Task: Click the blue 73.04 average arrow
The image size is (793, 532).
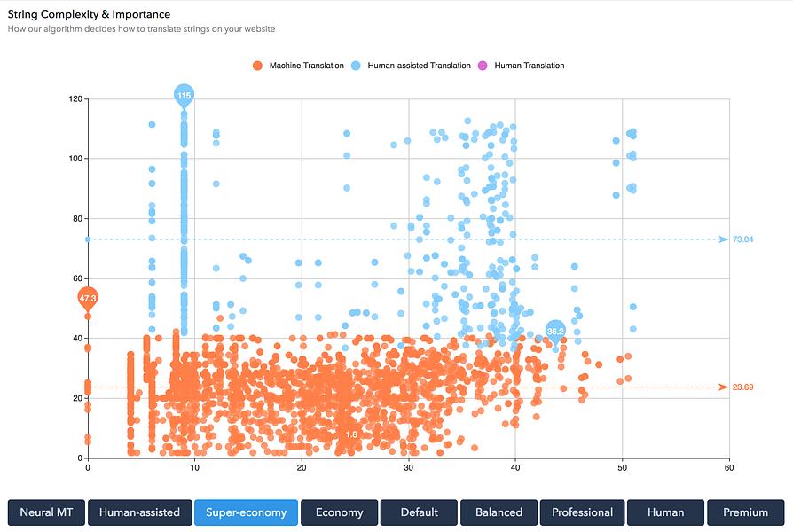Action: tap(724, 239)
